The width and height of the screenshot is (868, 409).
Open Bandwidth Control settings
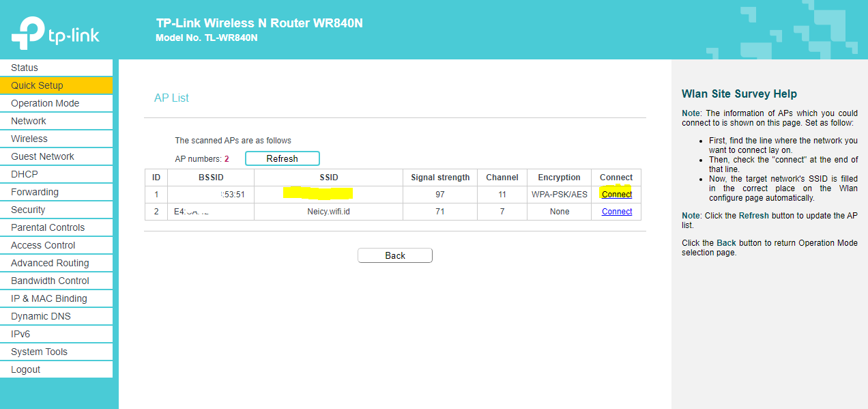[x=56, y=281]
